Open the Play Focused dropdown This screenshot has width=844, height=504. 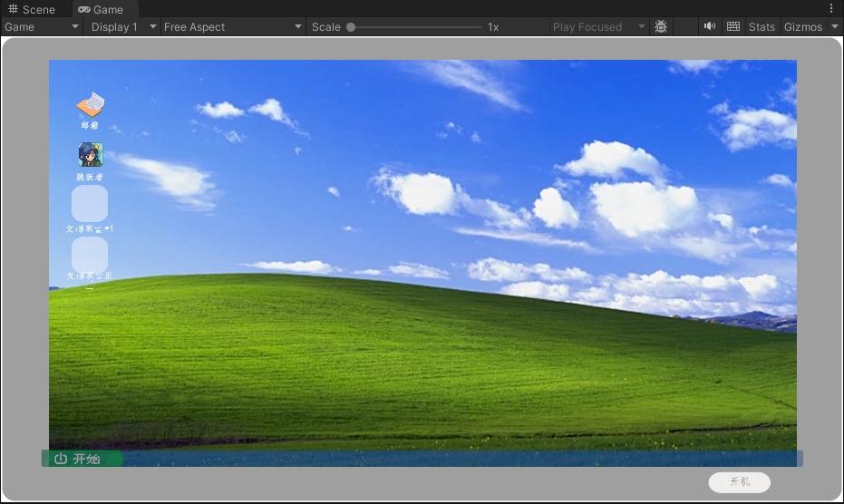click(598, 27)
